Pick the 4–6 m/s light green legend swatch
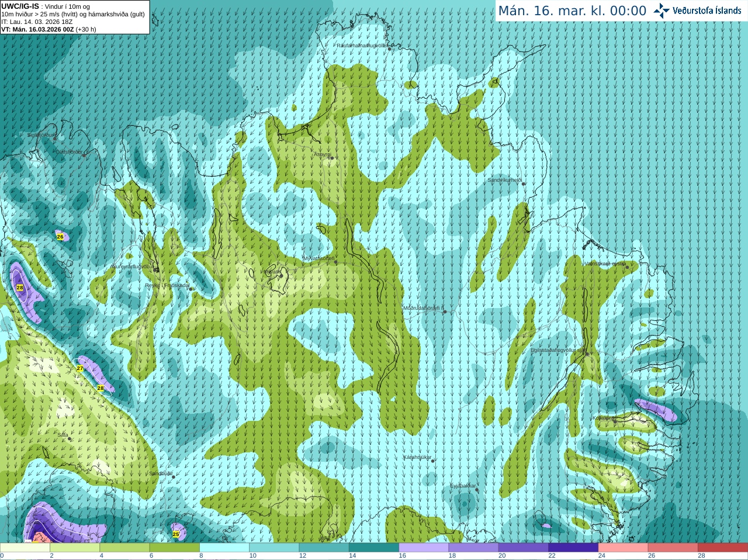Image resolution: width=748 pixels, height=560 pixels. coord(124,548)
